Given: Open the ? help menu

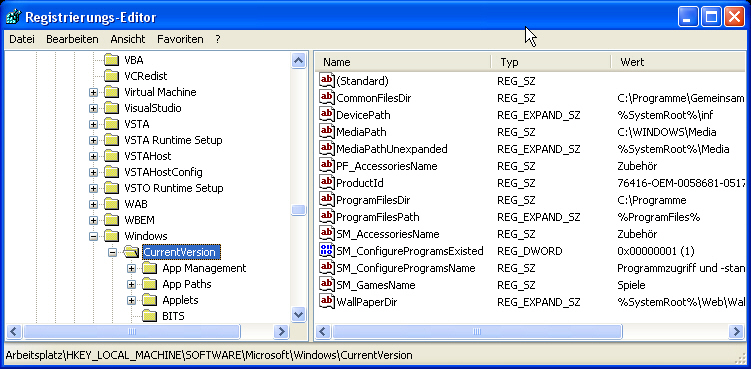Looking at the screenshot, I should pos(218,39).
